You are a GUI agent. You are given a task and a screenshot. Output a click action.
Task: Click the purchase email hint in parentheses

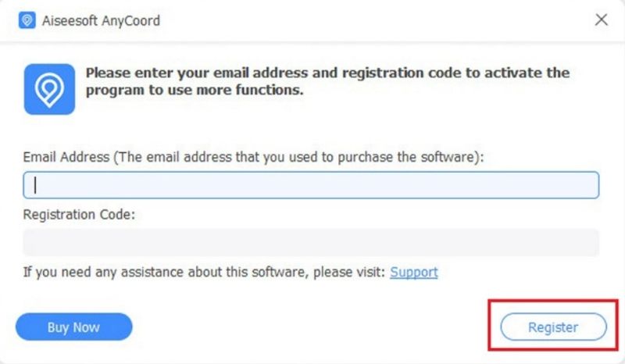tap(300, 157)
